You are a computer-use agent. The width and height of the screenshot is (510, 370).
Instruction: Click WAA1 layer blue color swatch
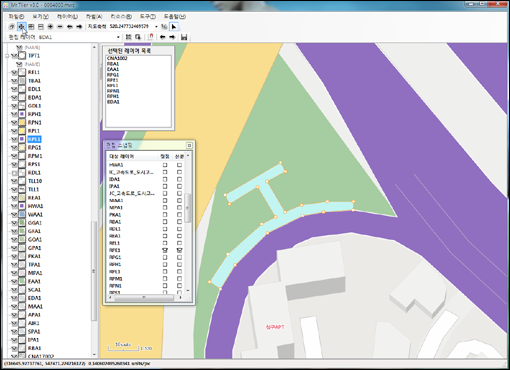point(22,214)
